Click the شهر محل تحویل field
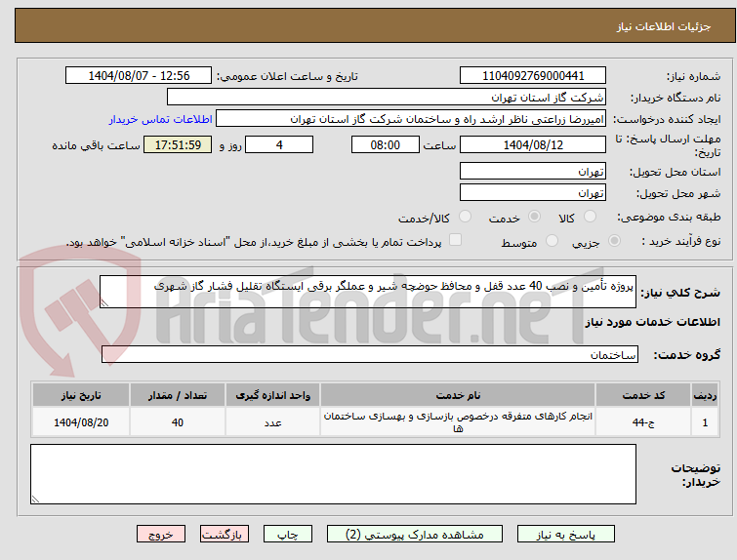 coord(533,192)
